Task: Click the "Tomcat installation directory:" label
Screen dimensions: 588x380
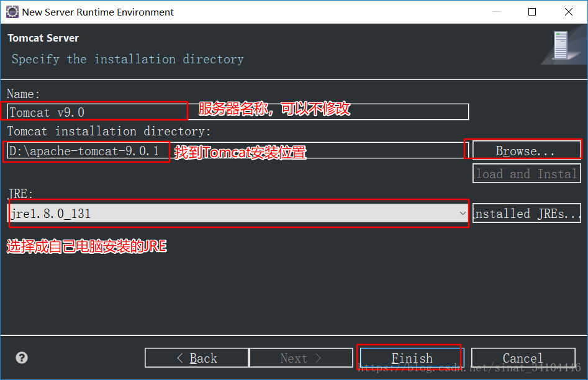Action: pyautogui.click(x=109, y=131)
